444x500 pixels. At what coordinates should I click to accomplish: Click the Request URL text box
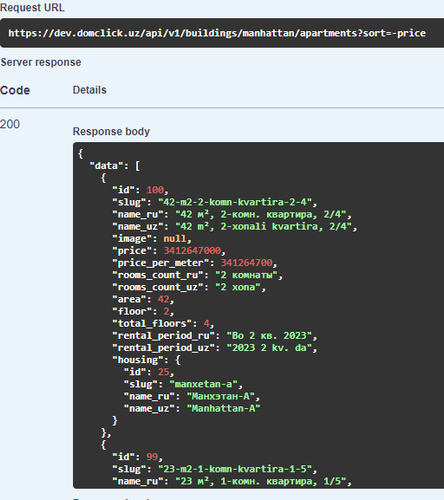(x=222, y=33)
